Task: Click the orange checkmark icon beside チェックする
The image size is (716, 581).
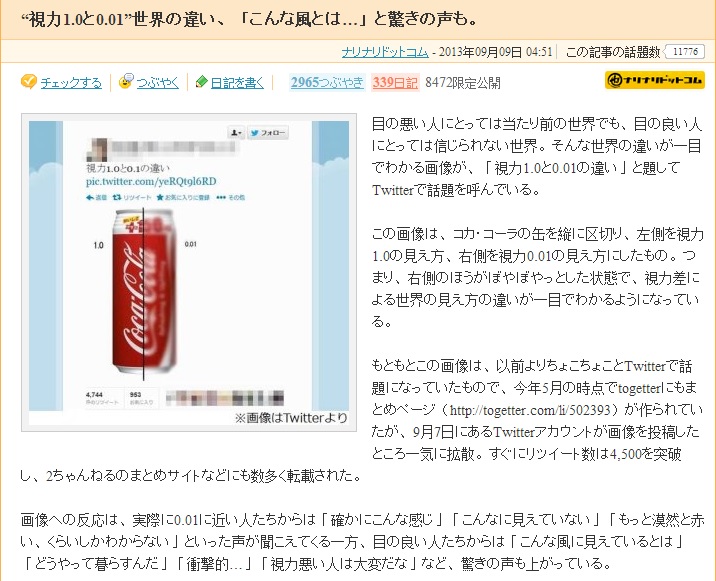Action: tap(28, 82)
